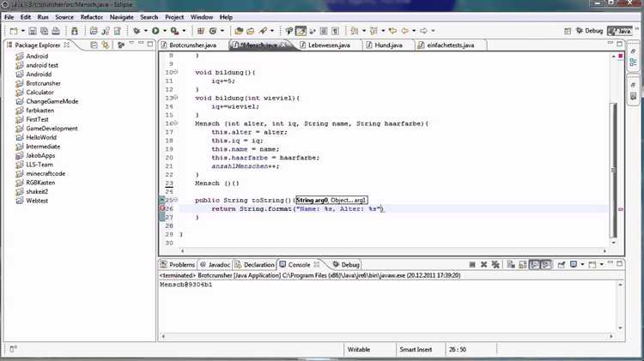Screen dimensions: 644x361
Task: Go to Last Edit Location arrow
Action: click(392, 31)
